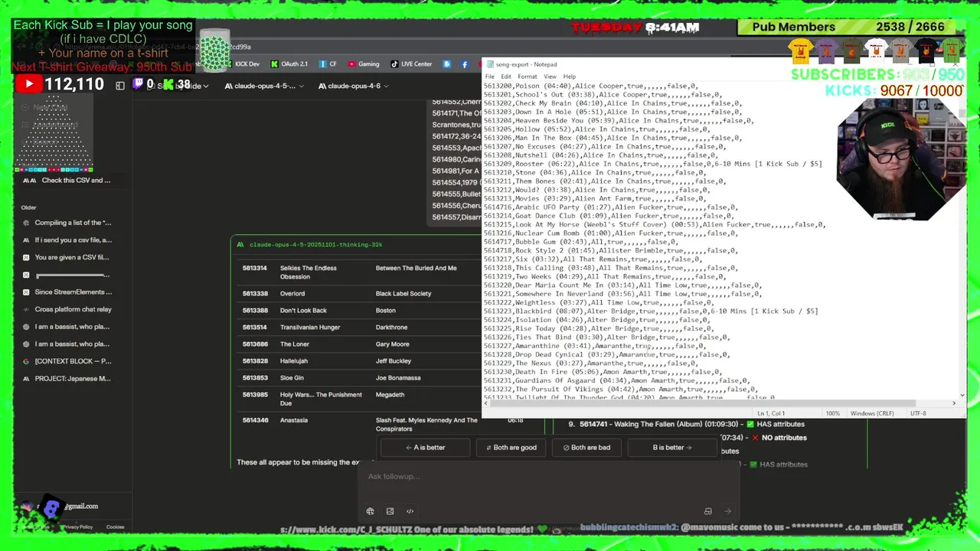Open the CF bookmark
The image size is (980, 551).
tap(328, 64)
